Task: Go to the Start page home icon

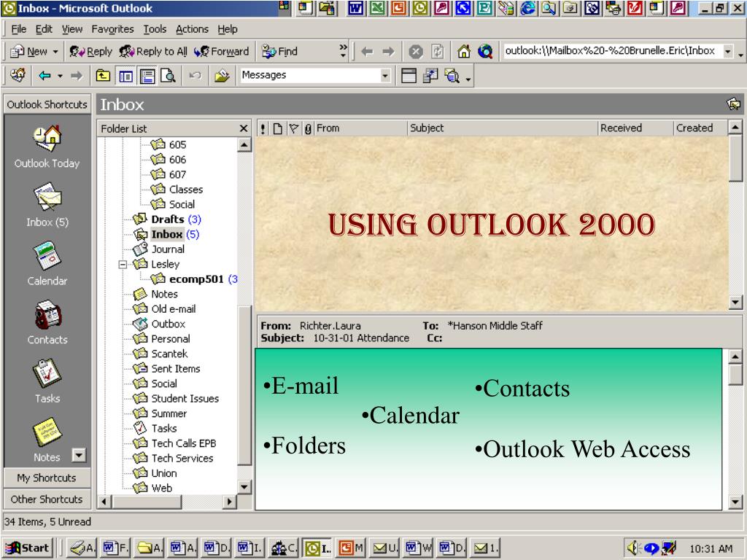Action: tap(463, 52)
